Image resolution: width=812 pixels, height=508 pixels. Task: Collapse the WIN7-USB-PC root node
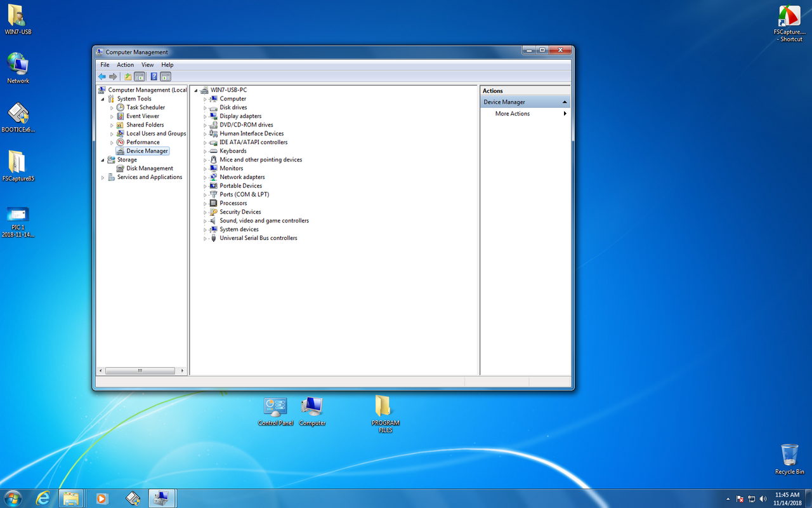(196, 90)
